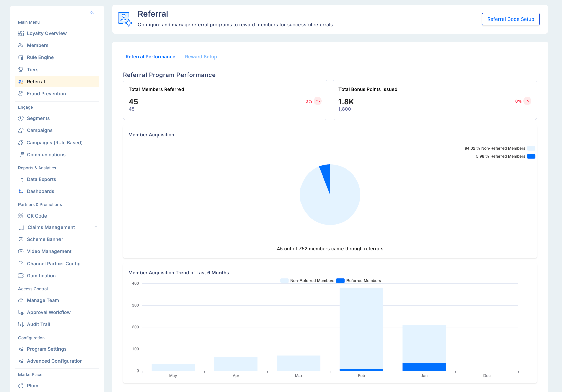This screenshot has height=392, width=562.
Task: Click the Video Management icon
Action: click(21, 251)
